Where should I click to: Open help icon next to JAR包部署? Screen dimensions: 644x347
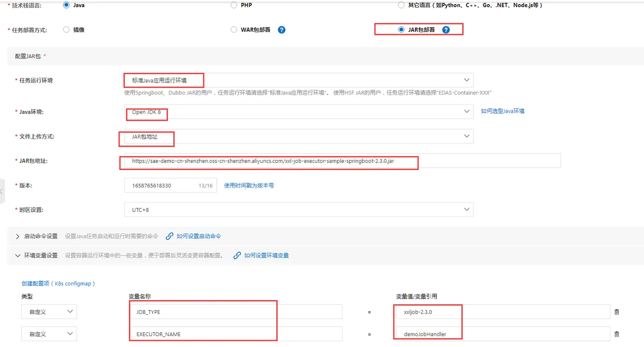pos(446,29)
